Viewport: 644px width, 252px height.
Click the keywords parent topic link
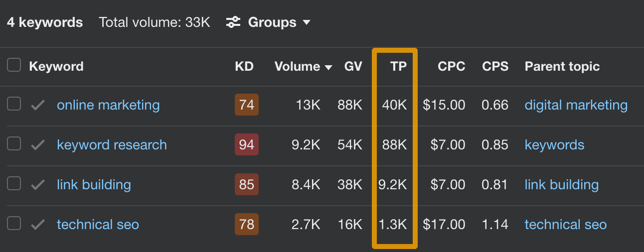[x=554, y=145]
